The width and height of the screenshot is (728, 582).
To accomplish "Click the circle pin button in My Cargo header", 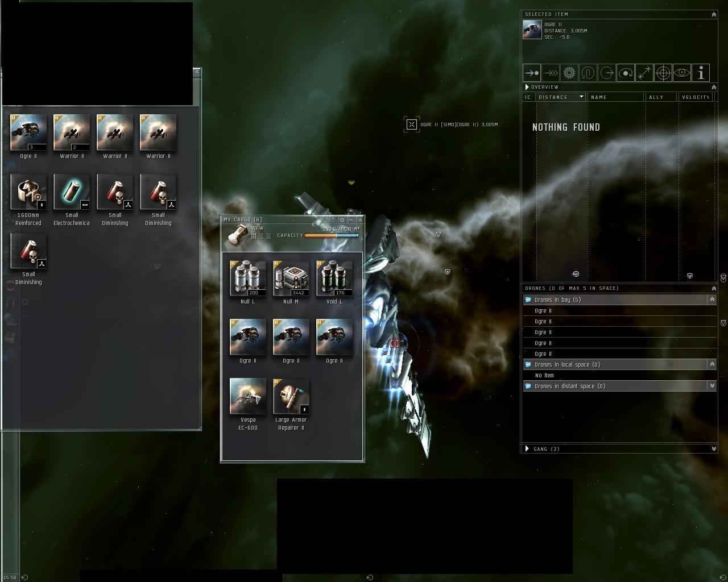I will point(342,219).
